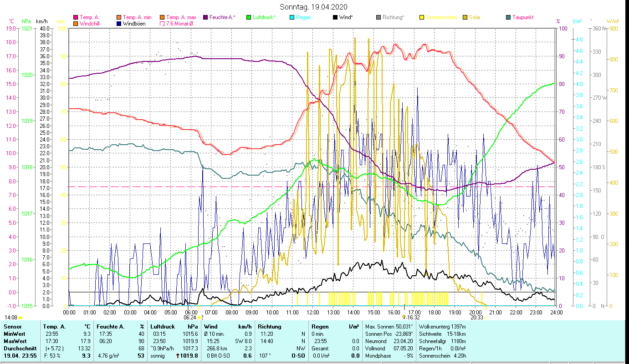
Task: Click the 266.8 km wind run value
Action: click(218, 349)
